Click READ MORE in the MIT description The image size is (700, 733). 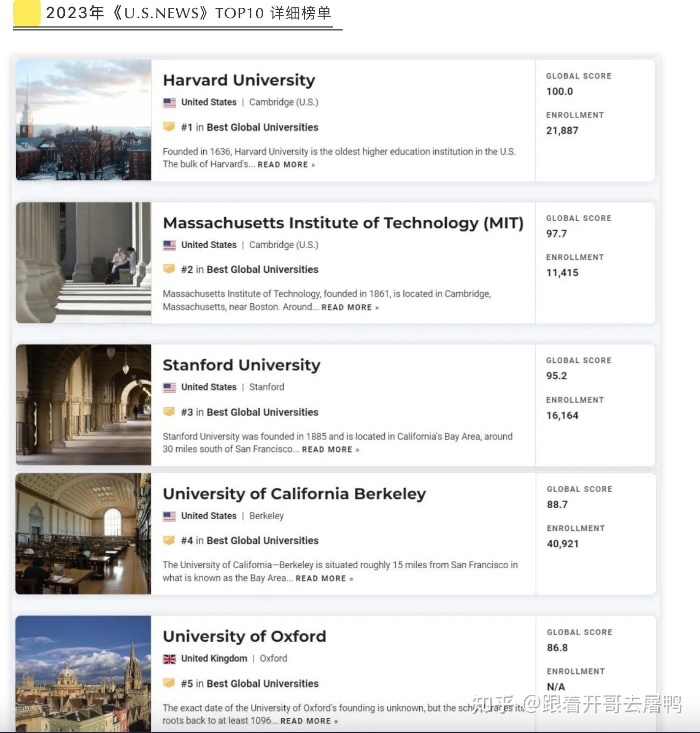[x=350, y=307]
